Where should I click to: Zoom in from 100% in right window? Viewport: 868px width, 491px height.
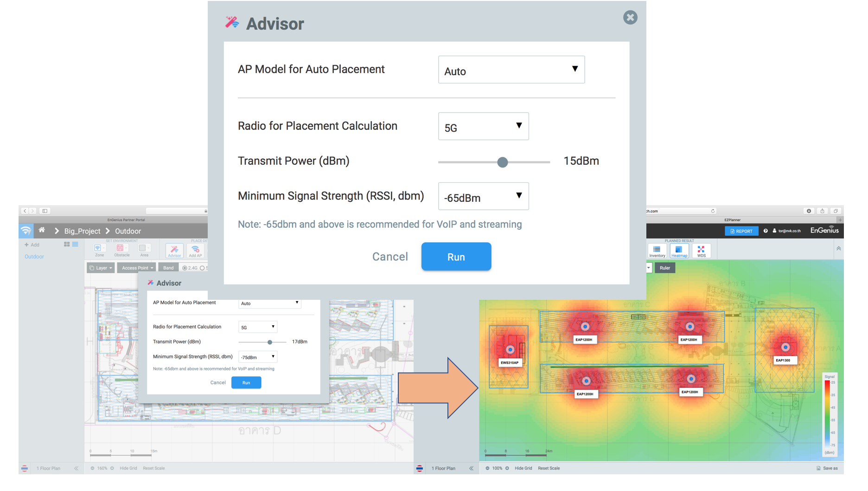[507, 468]
